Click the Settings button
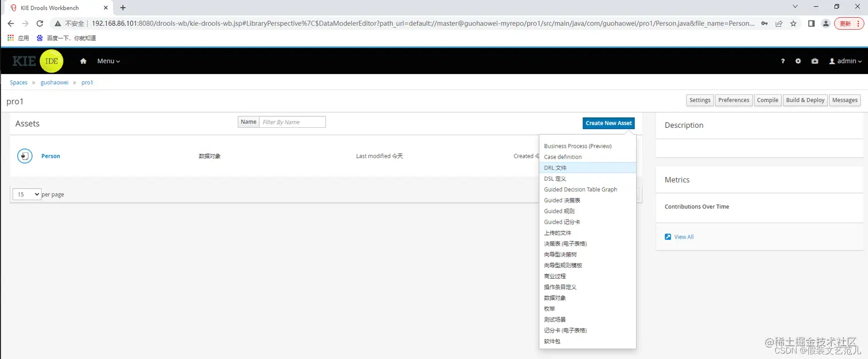This screenshot has height=359, width=868. click(x=700, y=100)
